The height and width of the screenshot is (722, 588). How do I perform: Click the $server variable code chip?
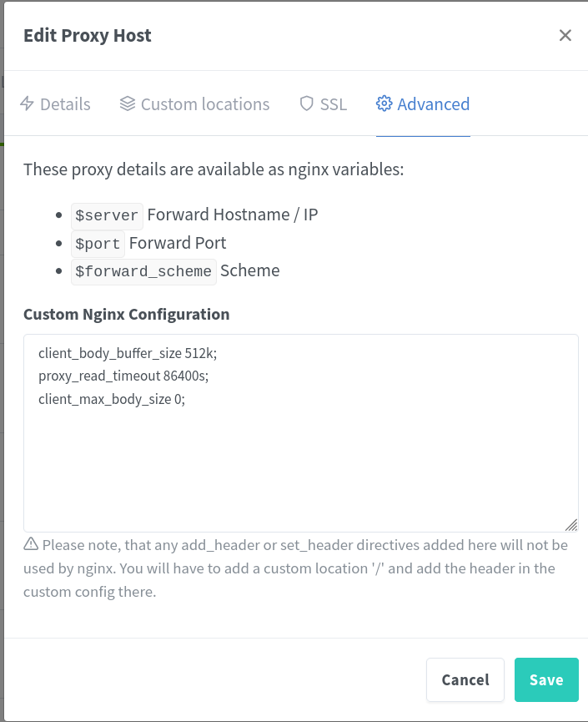(x=107, y=215)
